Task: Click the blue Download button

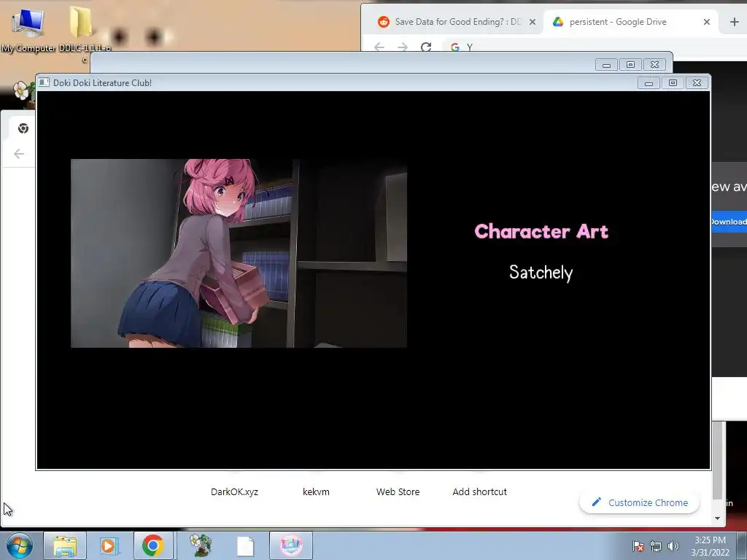Action: click(729, 222)
